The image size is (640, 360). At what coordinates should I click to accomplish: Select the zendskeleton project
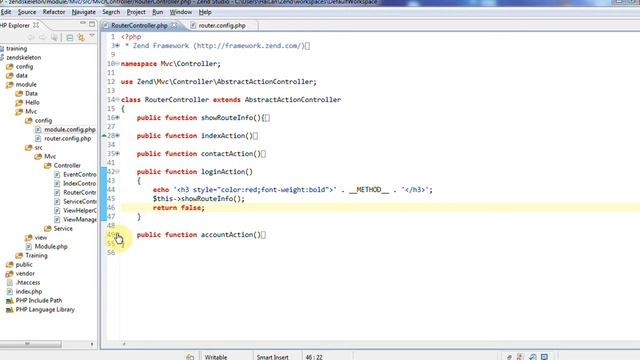(x=24, y=58)
